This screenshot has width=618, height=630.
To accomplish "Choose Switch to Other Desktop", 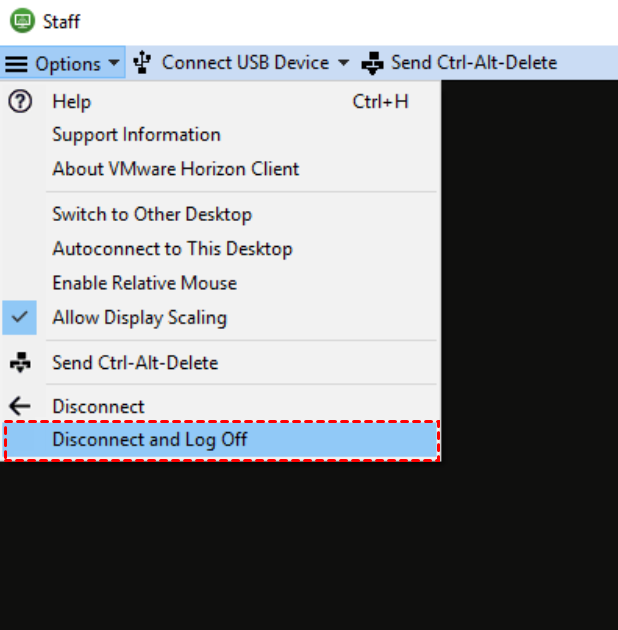I will (x=152, y=214).
